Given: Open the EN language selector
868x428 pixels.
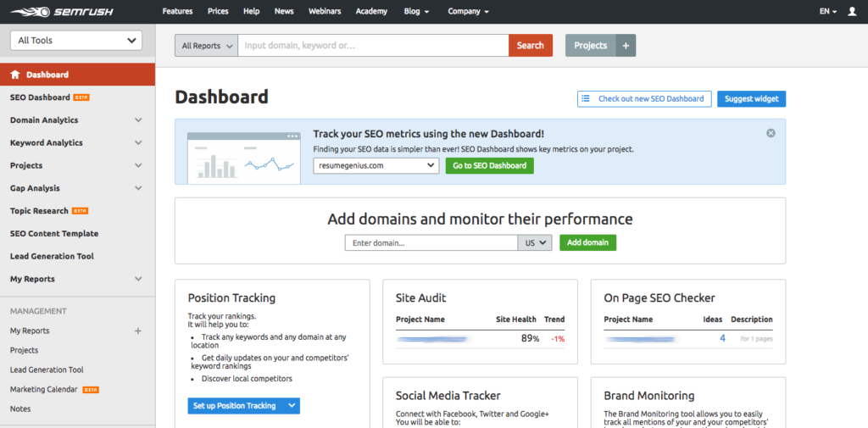Looking at the screenshot, I should pyautogui.click(x=827, y=11).
